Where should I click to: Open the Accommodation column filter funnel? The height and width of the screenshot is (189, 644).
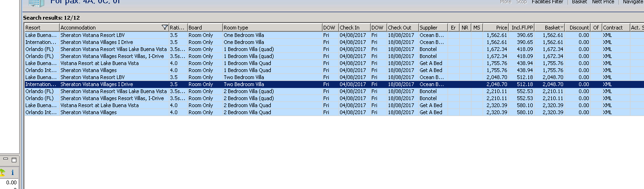click(x=165, y=28)
